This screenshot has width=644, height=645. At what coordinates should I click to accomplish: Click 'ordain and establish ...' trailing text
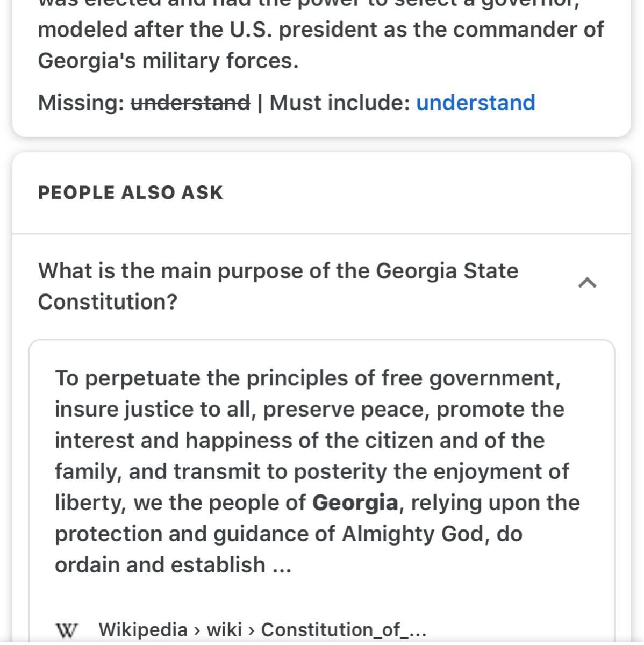(173, 565)
